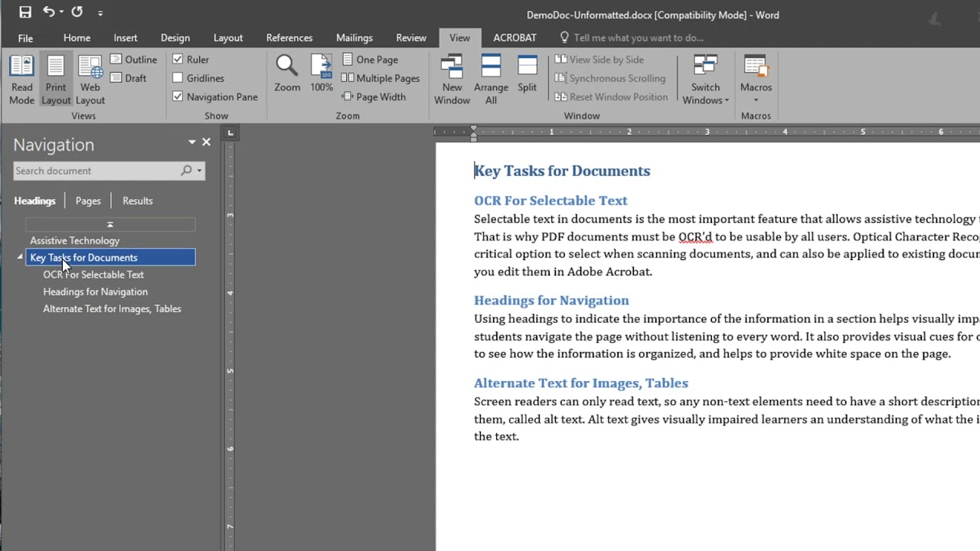Screen dimensions: 980x551
Task: Click the Headings for Navigation document heading
Action: click(551, 300)
